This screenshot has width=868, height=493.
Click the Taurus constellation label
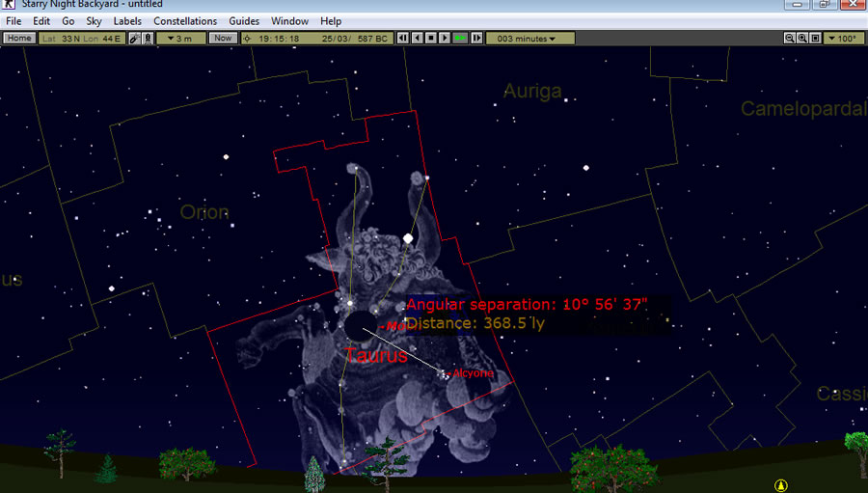376,355
